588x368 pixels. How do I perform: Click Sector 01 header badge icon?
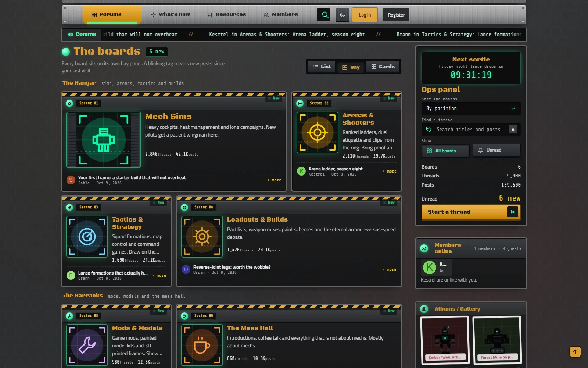coord(69,103)
